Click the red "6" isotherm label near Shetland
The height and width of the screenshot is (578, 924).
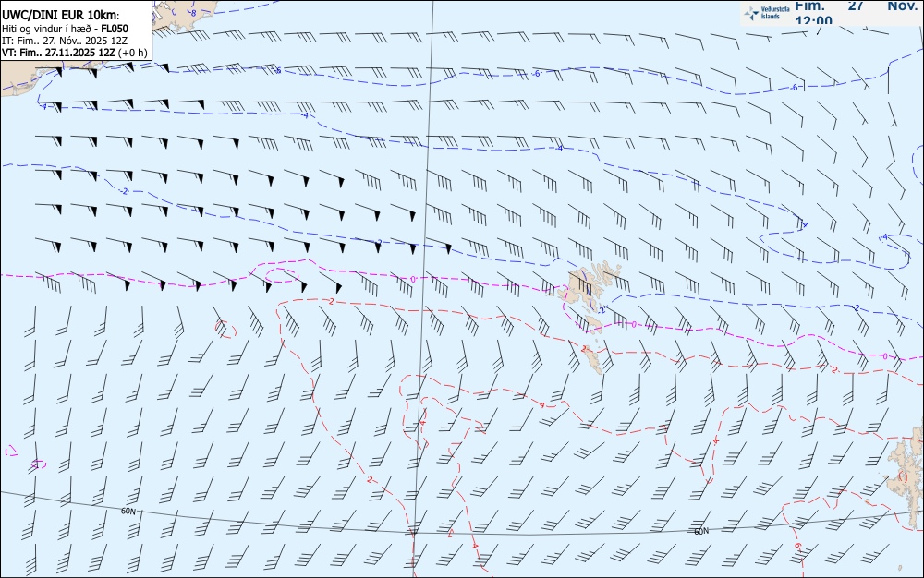tap(797, 547)
